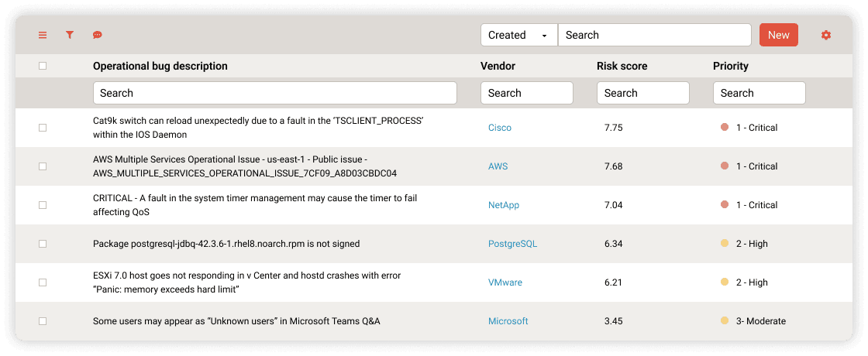Screen dimensions: 868x356
Task: Click the bug description Search filter field
Action: click(274, 93)
